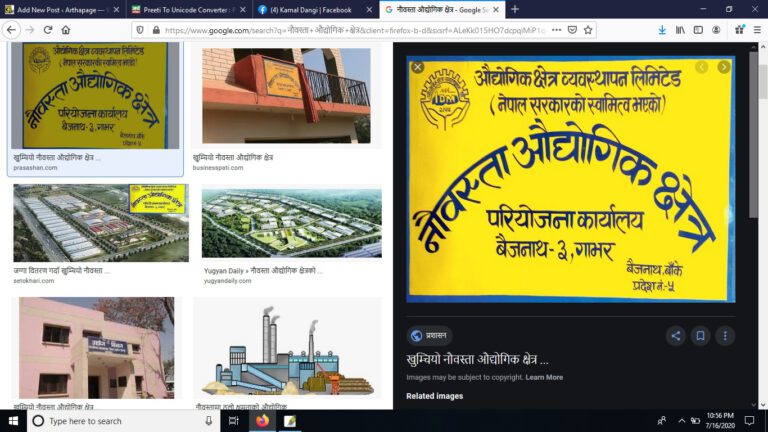Image resolution: width=768 pixels, height=432 pixels.
Task: Open the Firefox hamburger menu
Action: 757,30
